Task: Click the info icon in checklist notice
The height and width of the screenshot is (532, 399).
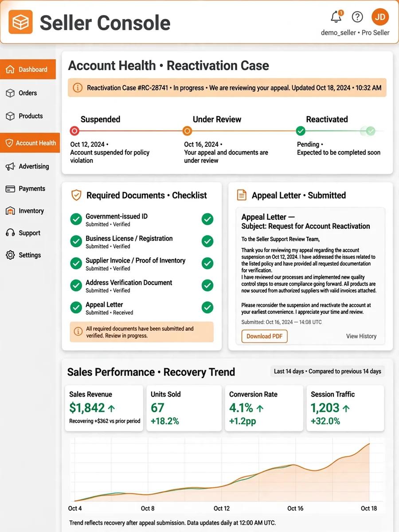Action: (78, 331)
